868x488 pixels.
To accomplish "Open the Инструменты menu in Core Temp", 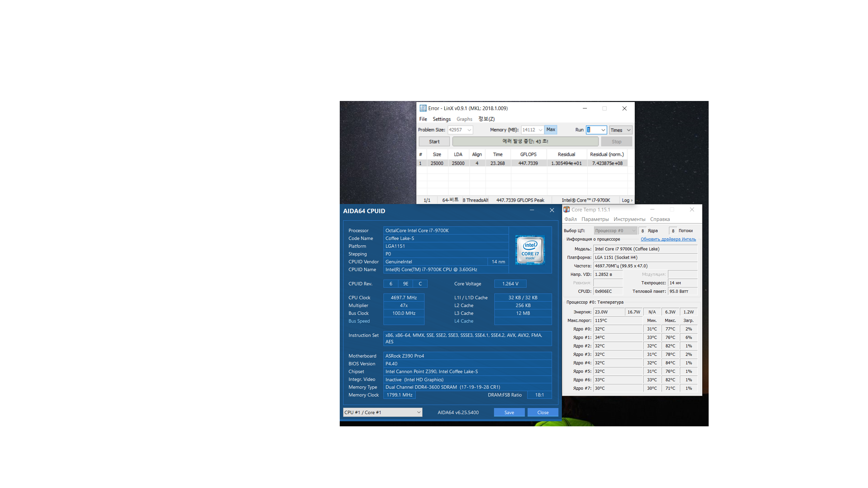I will tap(629, 219).
